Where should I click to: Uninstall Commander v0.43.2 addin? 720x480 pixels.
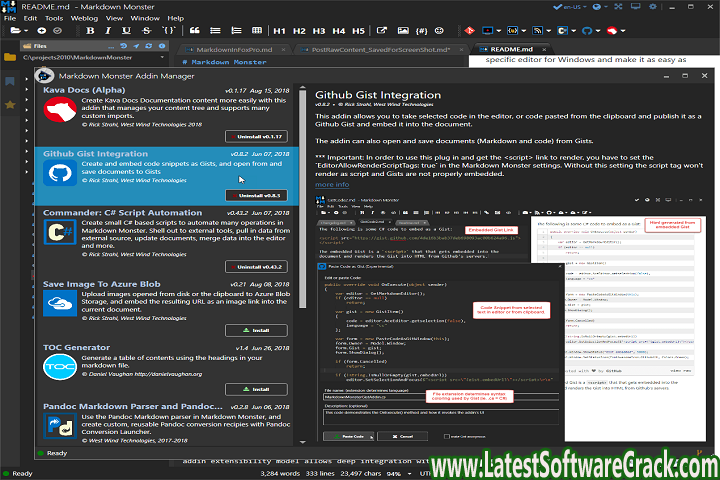coord(256,266)
